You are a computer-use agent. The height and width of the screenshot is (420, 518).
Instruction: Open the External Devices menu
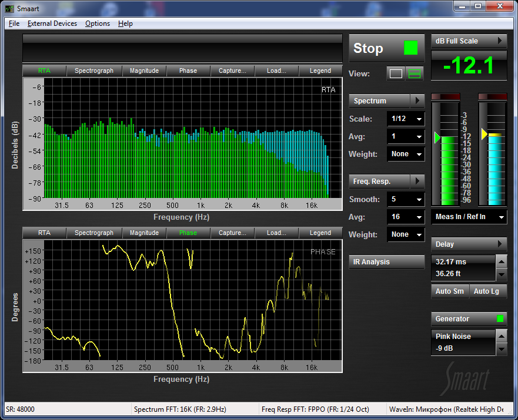pos(52,23)
